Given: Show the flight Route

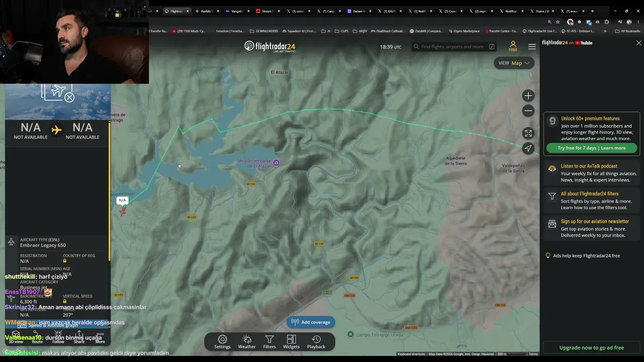Looking at the screenshot, I should (37, 337).
